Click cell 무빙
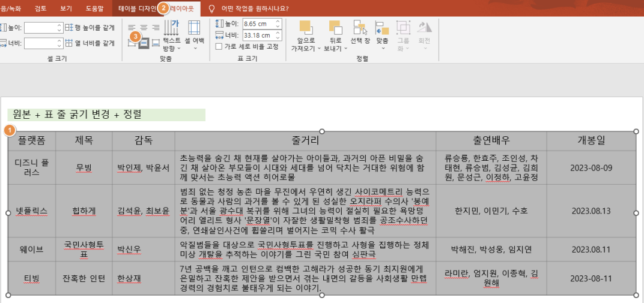The height and width of the screenshot is (303, 644). (84, 167)
